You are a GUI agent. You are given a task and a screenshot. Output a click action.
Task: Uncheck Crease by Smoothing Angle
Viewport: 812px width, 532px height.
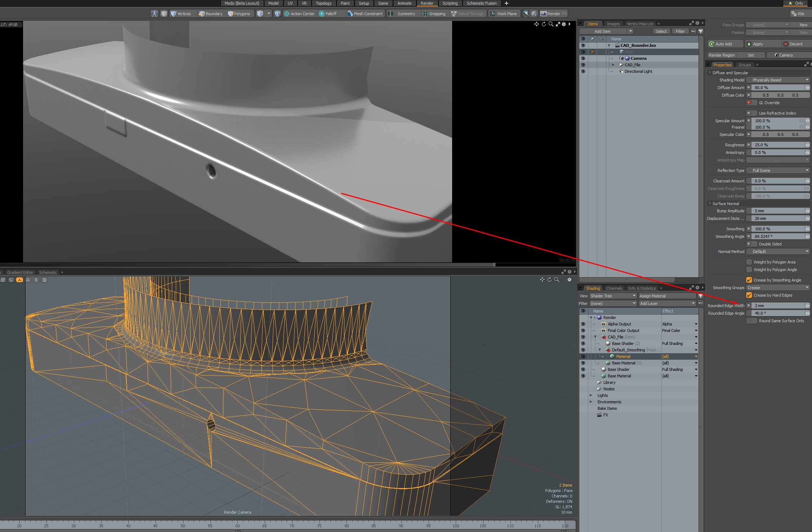(x=749, y=280)
